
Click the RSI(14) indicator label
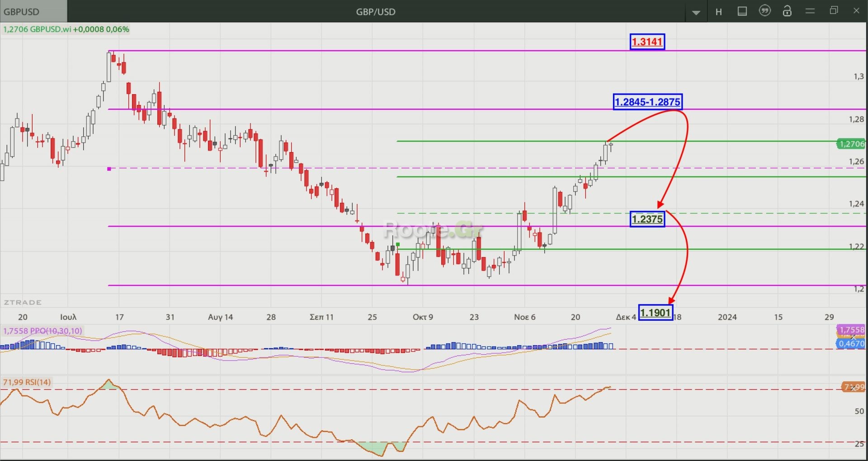(x=27, y=382)
